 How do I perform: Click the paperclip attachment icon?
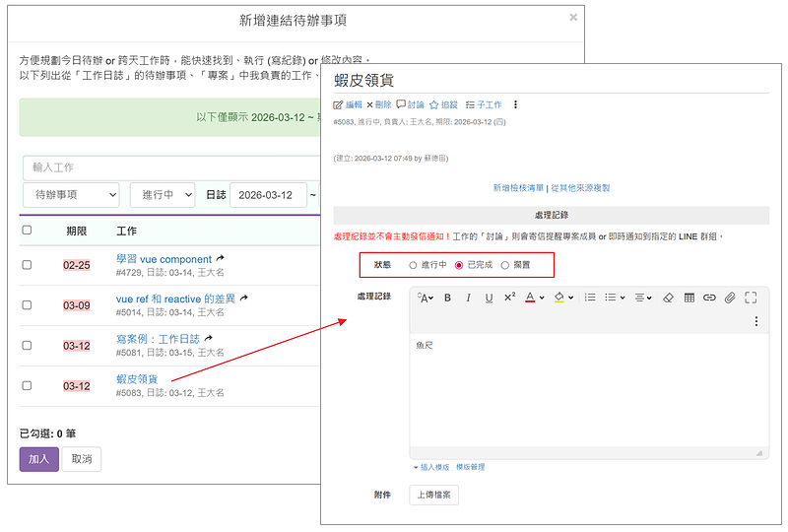click(x=730, y=298)
